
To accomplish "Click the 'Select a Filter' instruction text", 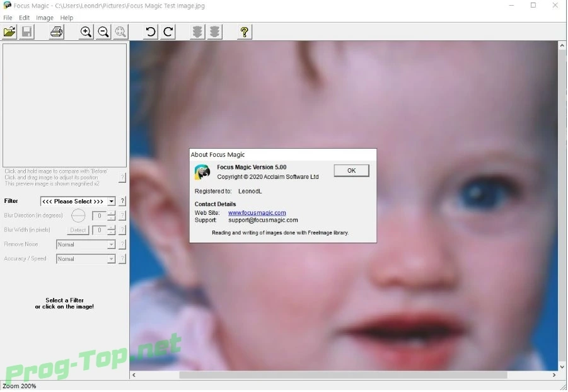I will 64,303.
